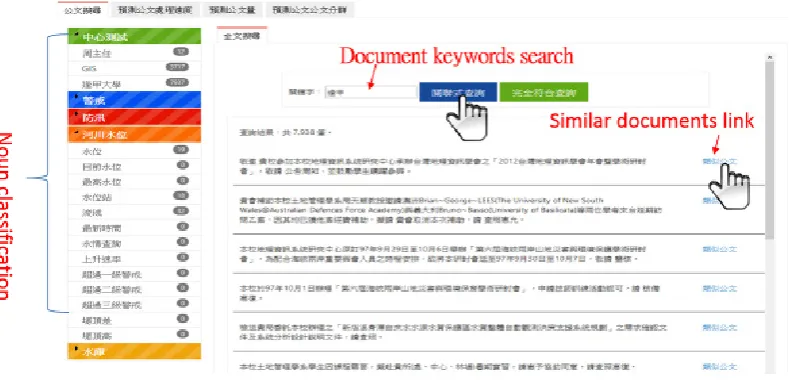Viewport: 789px width, 386px height.
Task: Click the blue 開放式查詢 search button
Action: coord(458,93)
